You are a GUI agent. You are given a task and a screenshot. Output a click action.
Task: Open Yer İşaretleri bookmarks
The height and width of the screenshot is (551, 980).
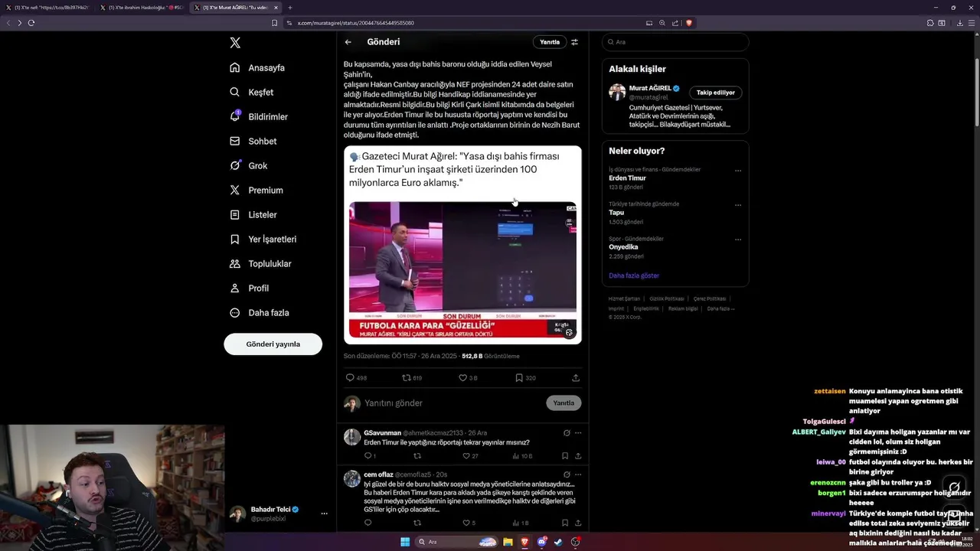pyautogui.click(x=263, y=240)
